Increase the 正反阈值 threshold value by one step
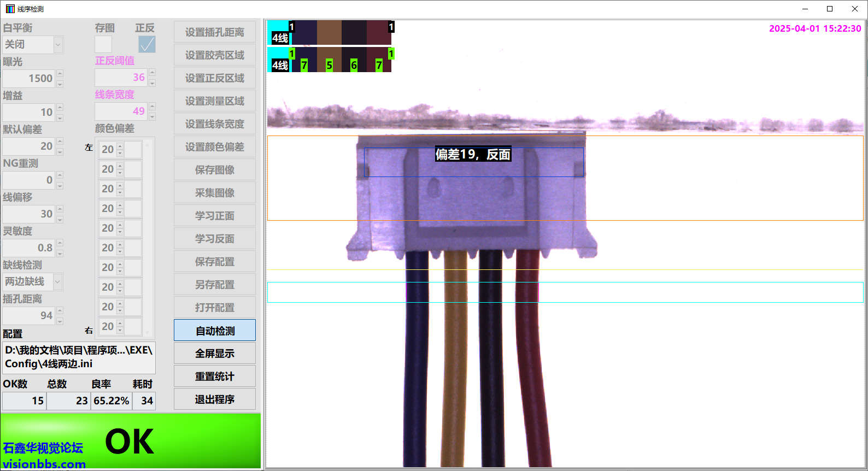 coord(153,72)
